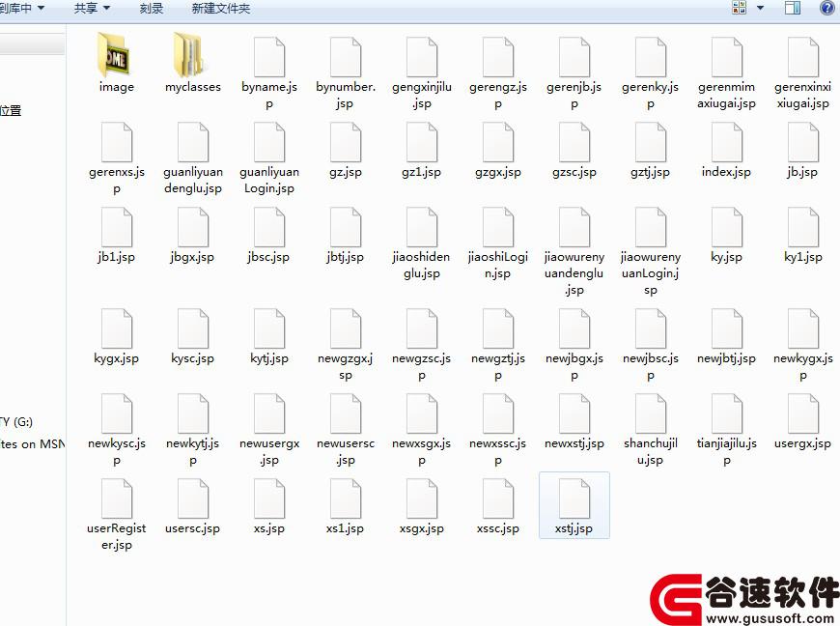Click the jbtj.jsp file name
This screenshot has height=626, width=840.
pos(346,257)
